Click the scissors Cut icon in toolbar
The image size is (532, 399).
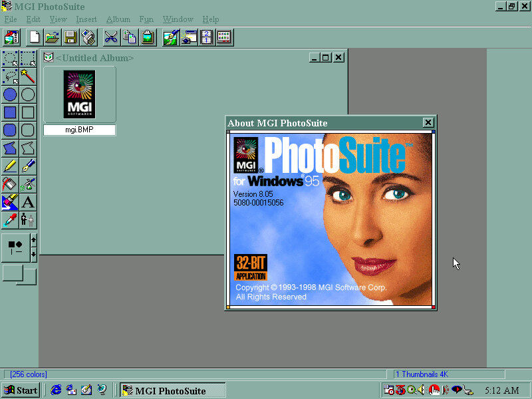(x=110, y=37)
